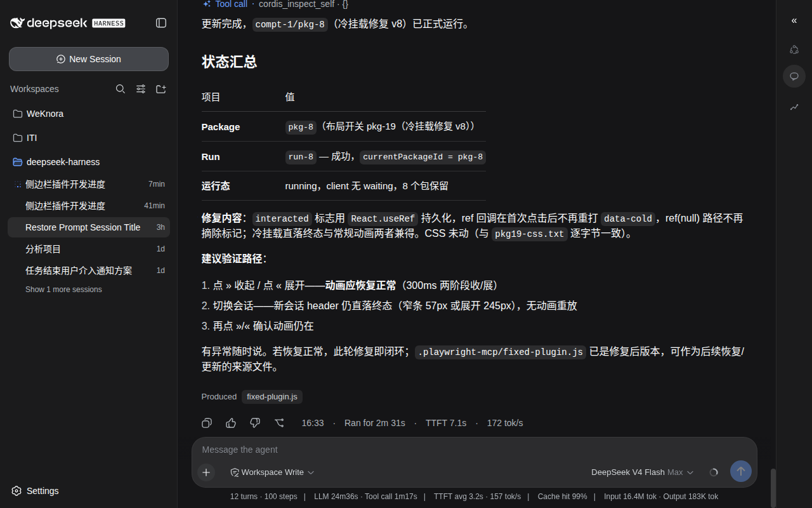Click the pkg19-css.txt inline code
Screen dimensions: 812x508
[x=530, y=234]
